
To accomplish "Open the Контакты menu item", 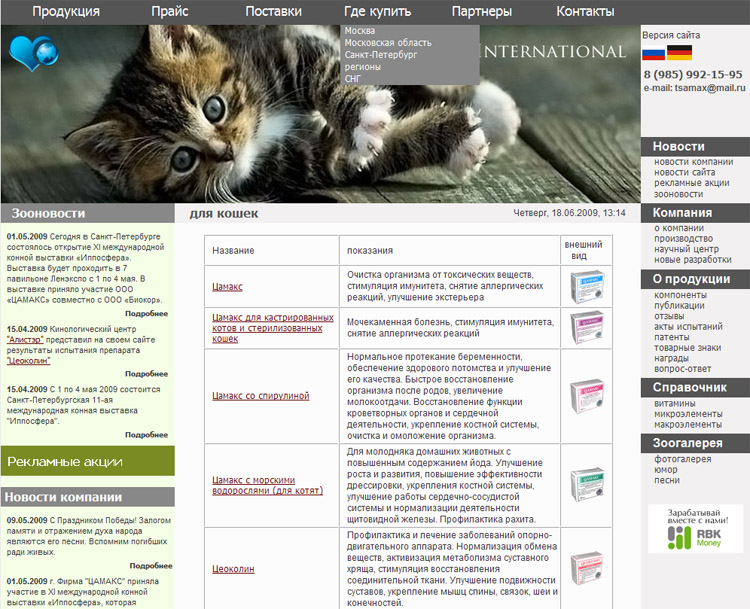I will [x=585, y=11].
